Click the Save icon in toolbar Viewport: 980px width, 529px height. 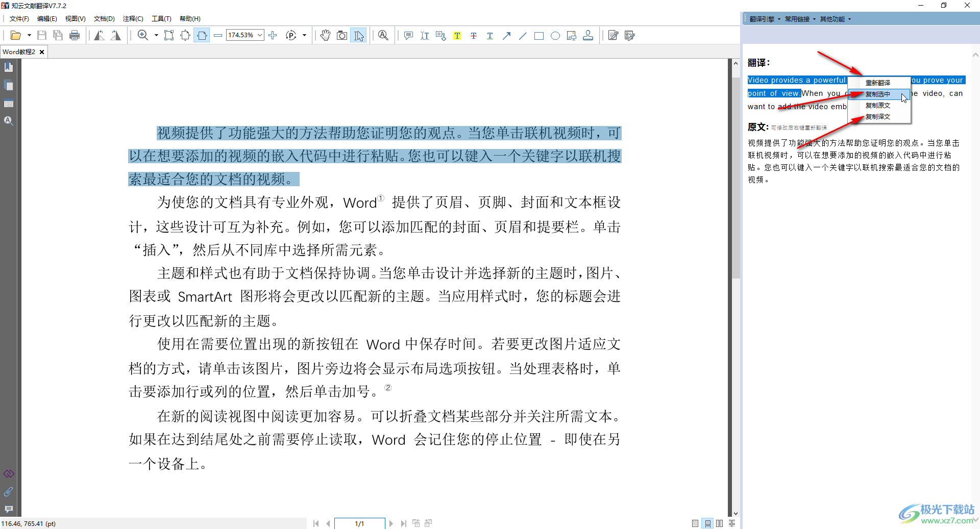click(x=42, y=36)
